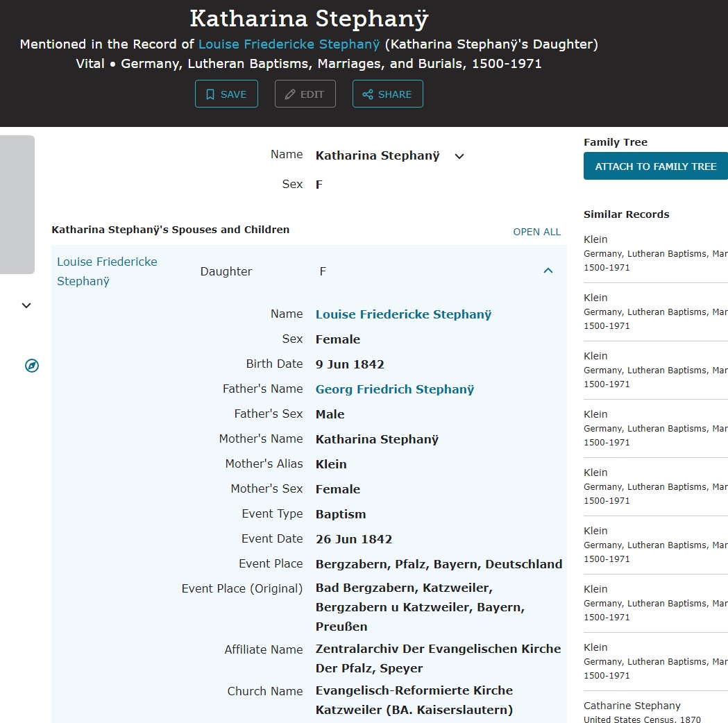
Task: Click Attach to Family Tree button
Action: click(655, 167)
